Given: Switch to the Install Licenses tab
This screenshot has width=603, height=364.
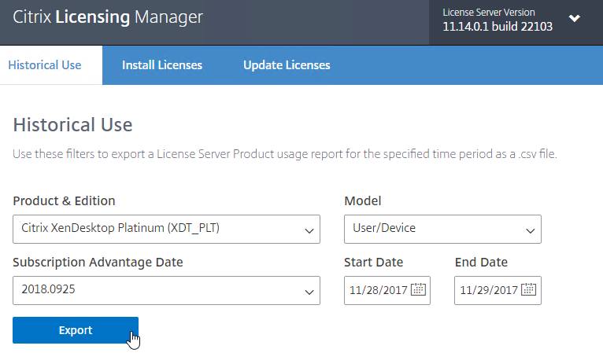Looking at the screenshot, I should 162,65.
